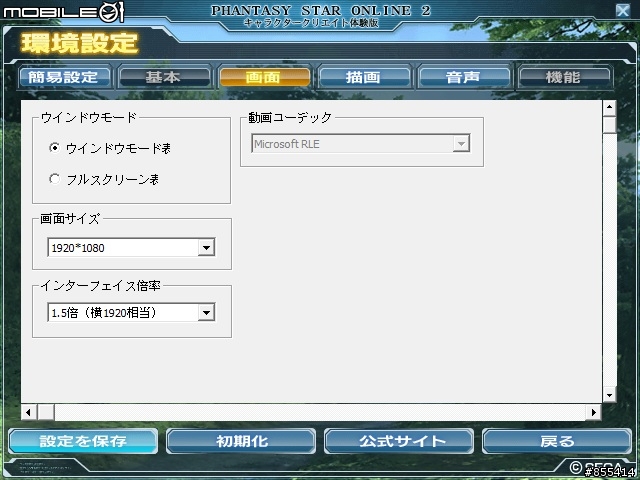The image size is (640, 480).
Task: Choose the フルスクリーン radio option
Action: point(54,179)
